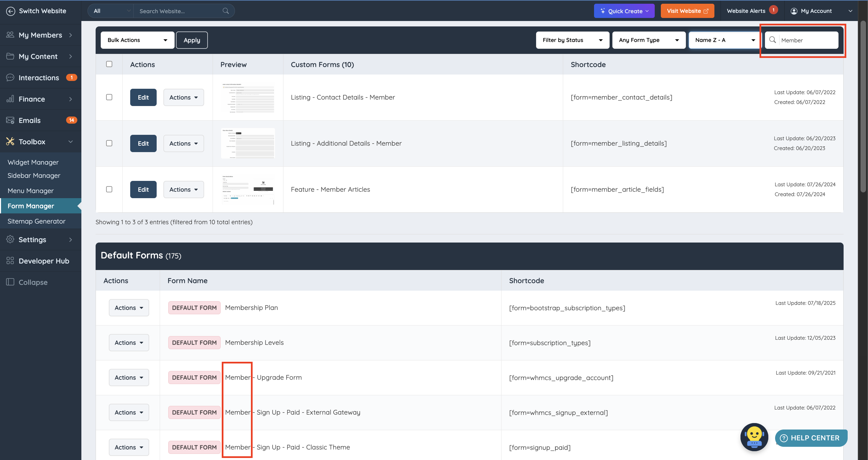Open Sitemap Generator in Toolbox menu
Viewport: 868px width, 460px height.
tap(36, 221)
